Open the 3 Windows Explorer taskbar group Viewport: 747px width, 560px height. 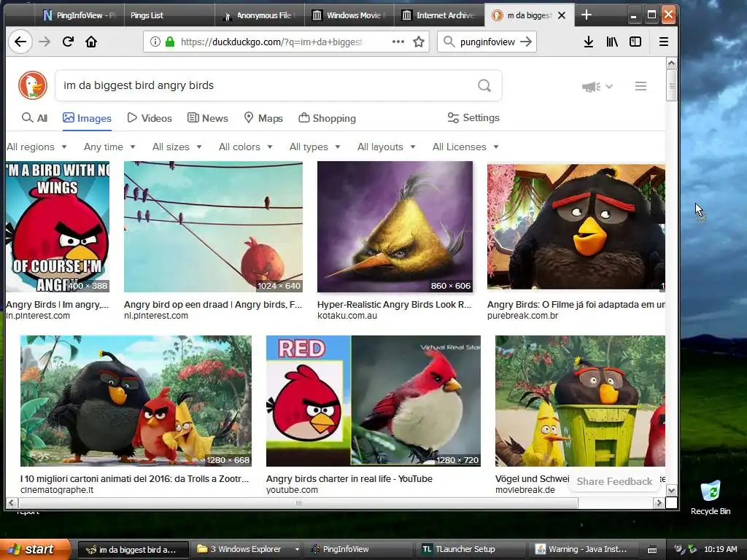click(x=248, y=550)
